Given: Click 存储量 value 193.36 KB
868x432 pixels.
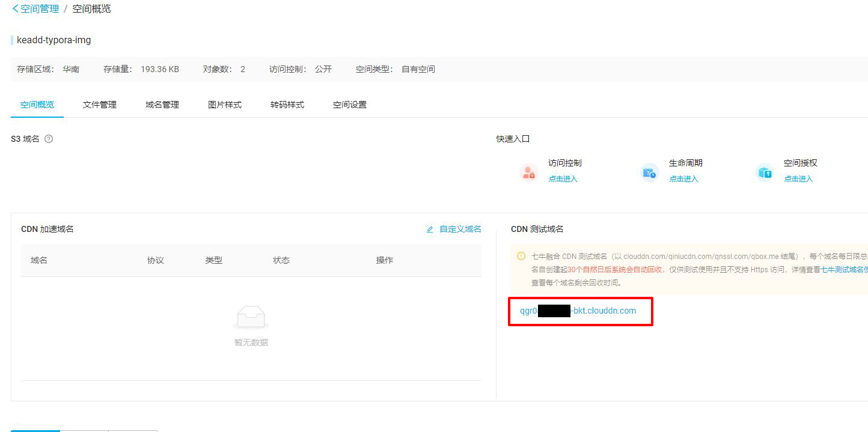Looking at the screenshot, I should pyautogui.click(x=160, y=69).
